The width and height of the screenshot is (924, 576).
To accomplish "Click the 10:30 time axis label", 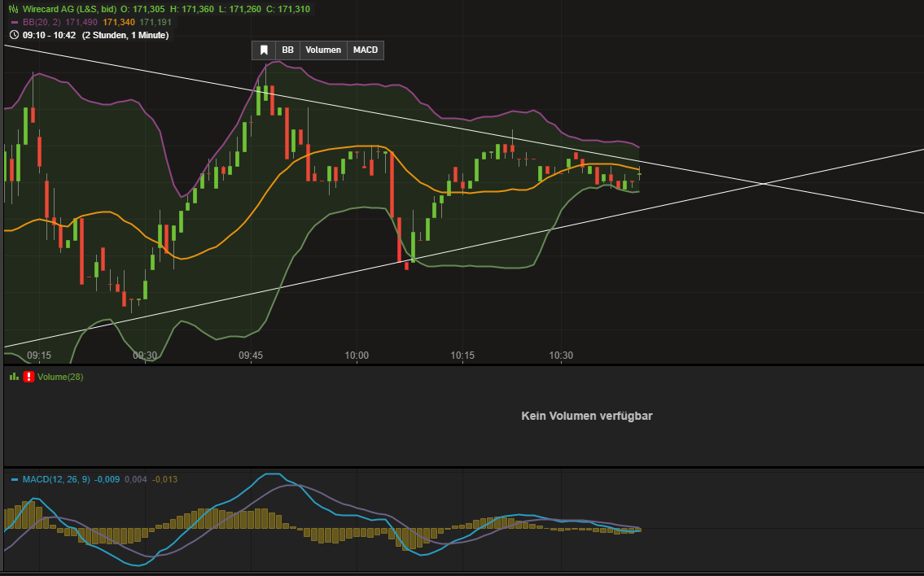I will pos(561,356).
